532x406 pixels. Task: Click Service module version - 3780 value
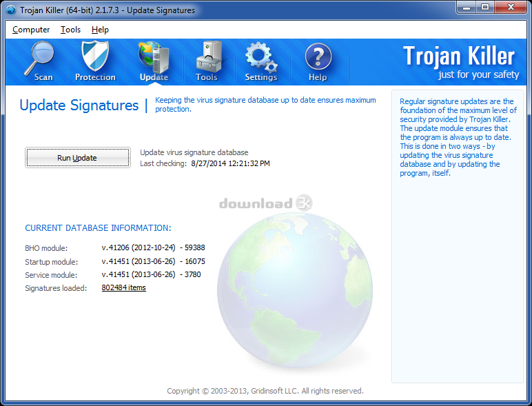191,274
